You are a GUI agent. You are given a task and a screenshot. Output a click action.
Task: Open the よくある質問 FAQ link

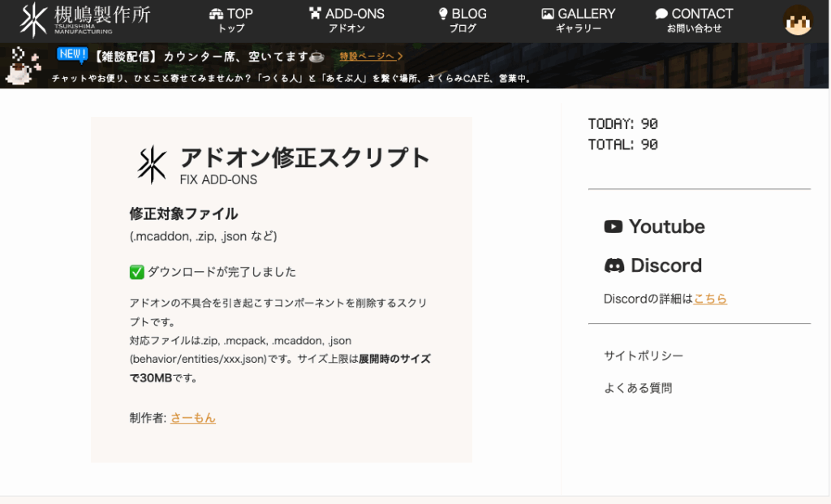[x=638, y=388]
